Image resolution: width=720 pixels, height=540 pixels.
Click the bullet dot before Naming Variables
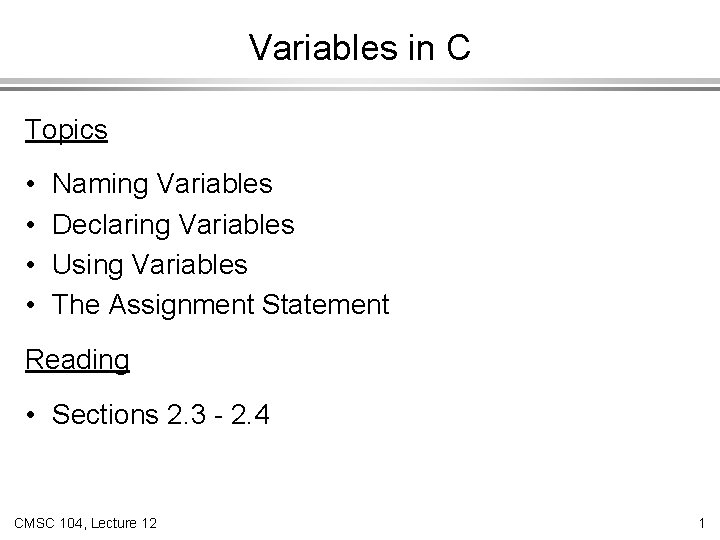32,185
